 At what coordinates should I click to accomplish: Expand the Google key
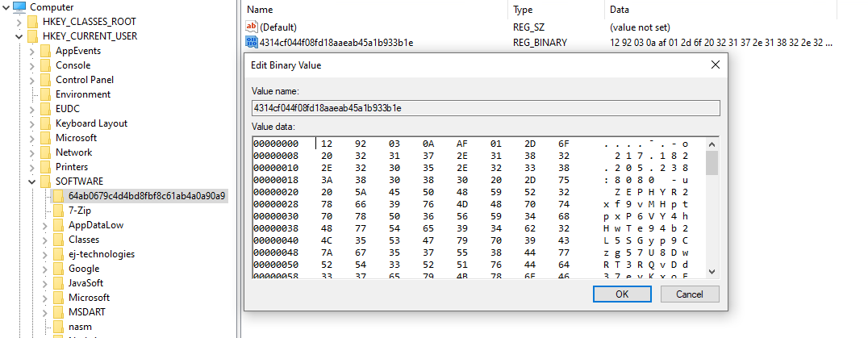click(x=45, y=269)
